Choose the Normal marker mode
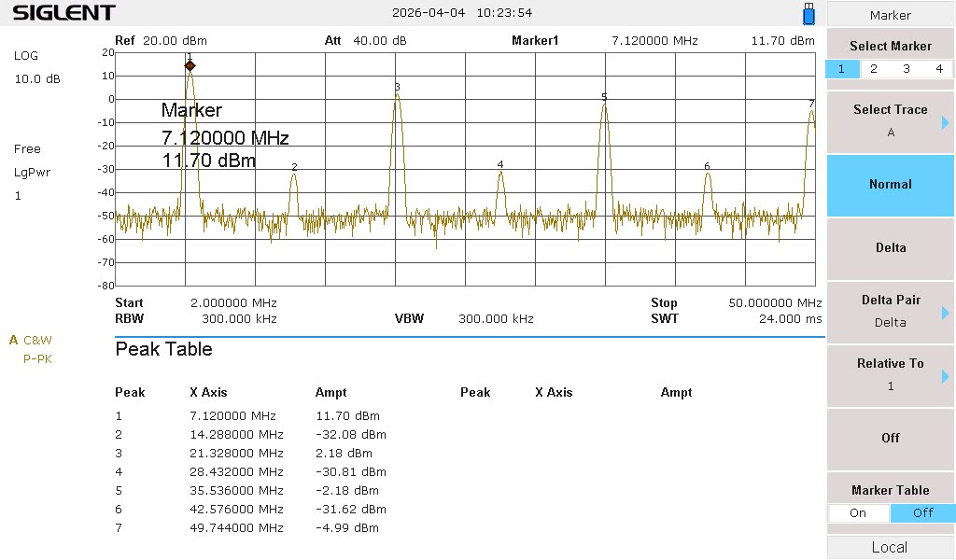Screen dimensions: 956x560 pos(890,185)
